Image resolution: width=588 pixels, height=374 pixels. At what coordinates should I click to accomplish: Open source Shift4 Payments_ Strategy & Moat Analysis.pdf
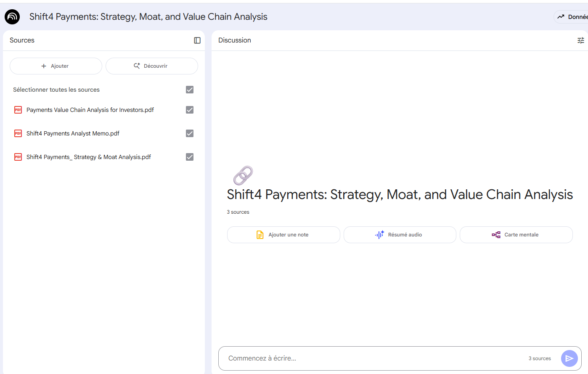pyautogui.click(x=89, y=157)
